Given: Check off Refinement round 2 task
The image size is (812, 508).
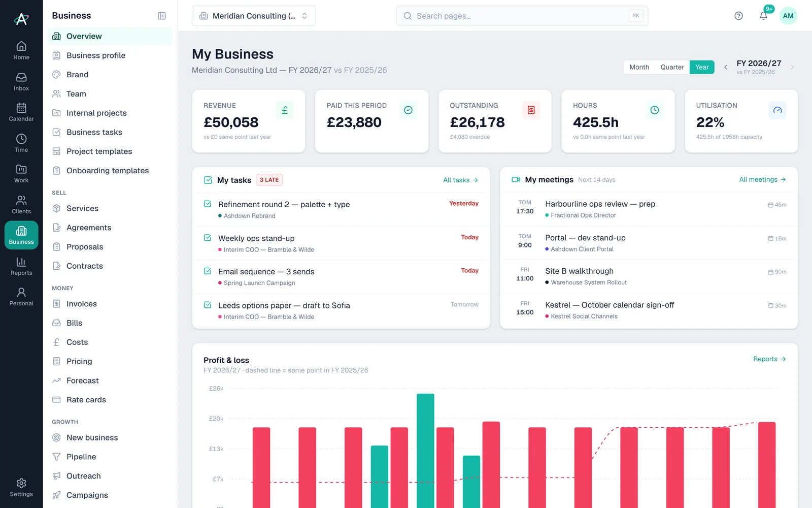Looking at the screenshot, I should point(208,204).
